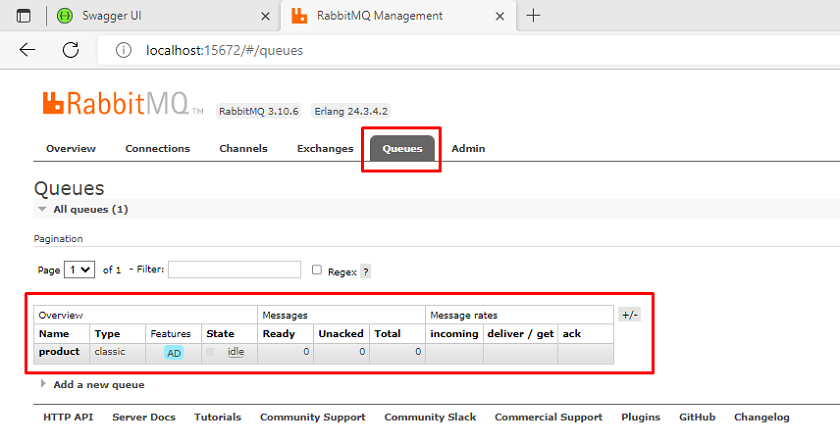840x443 pixels.
Task: Open the Connections tab
Action: point(158,148)
